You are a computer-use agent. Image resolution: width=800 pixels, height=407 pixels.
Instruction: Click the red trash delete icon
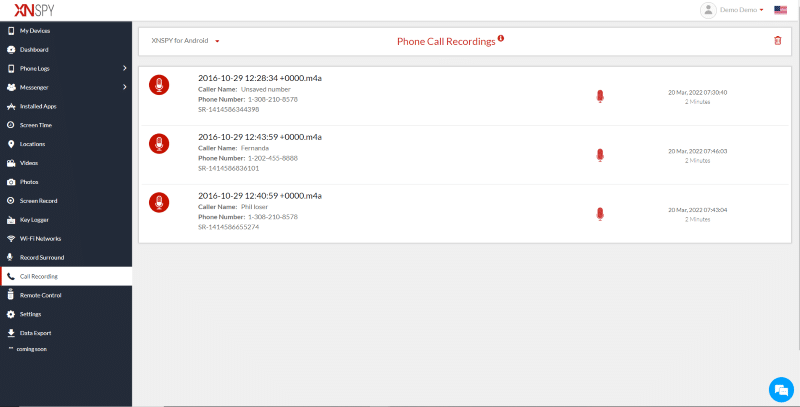coord(778,40)
